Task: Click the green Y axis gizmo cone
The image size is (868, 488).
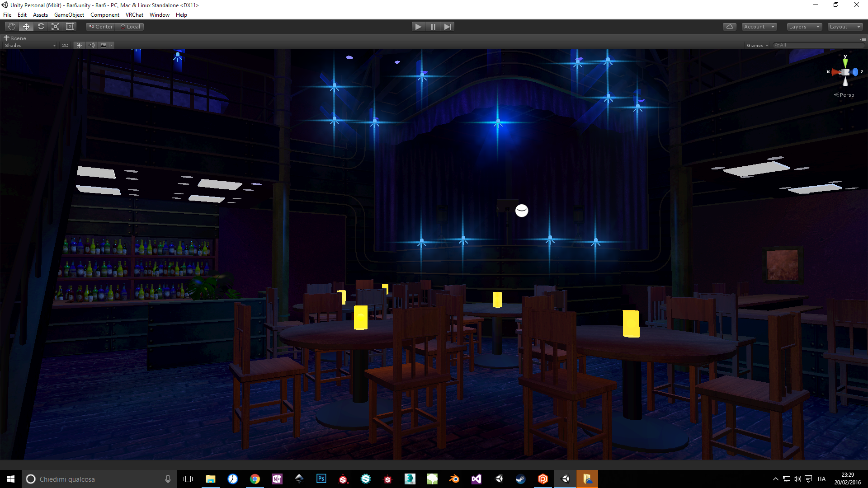Action: coord(845,62)
